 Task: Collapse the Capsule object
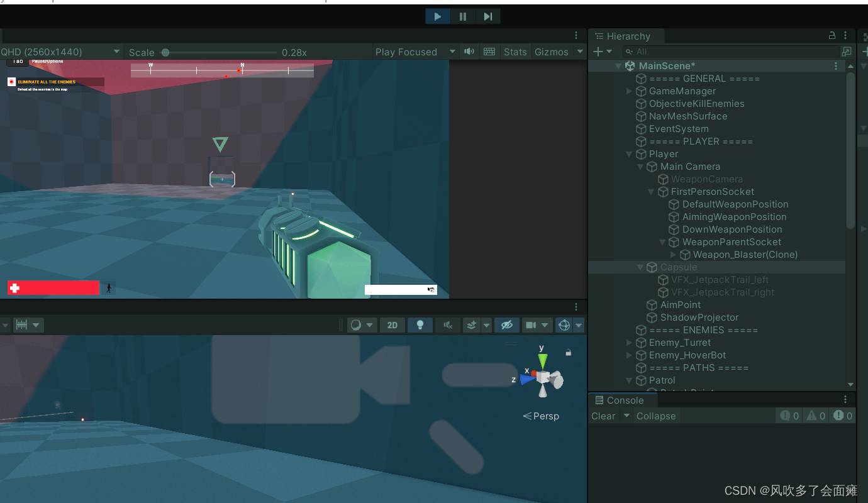640,267
